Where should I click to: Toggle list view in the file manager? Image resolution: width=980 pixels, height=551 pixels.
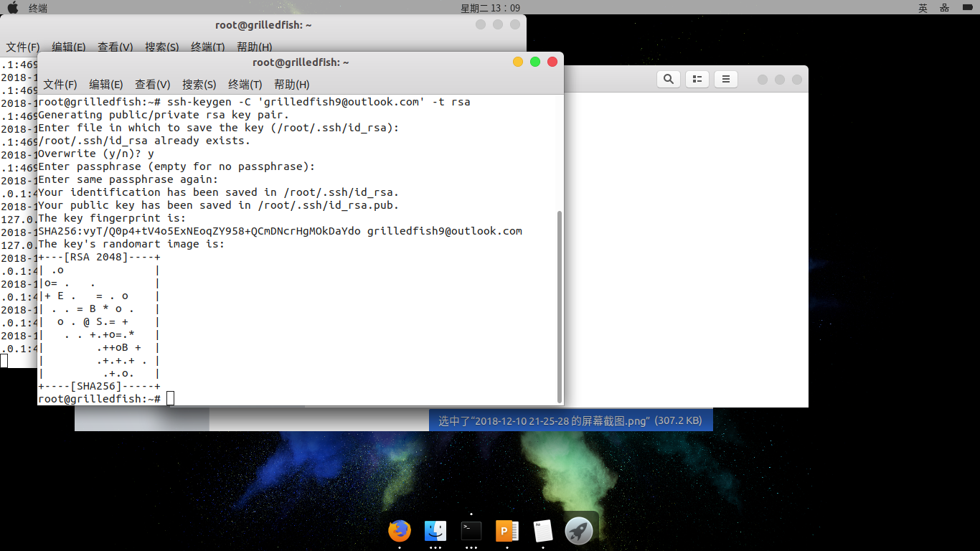tap(697, 79)
